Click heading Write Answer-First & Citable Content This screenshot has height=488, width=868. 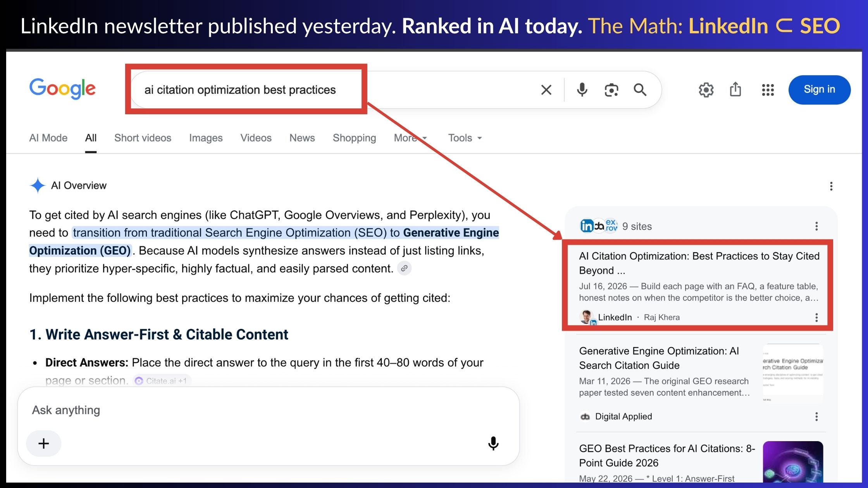pyautogui.click(x=159, y=334)
